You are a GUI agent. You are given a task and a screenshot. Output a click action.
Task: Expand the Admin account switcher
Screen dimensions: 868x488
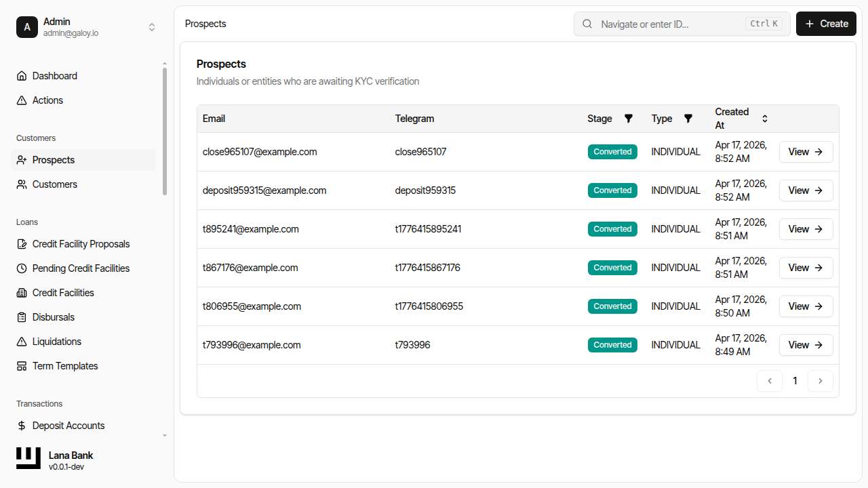coord(152,27)
